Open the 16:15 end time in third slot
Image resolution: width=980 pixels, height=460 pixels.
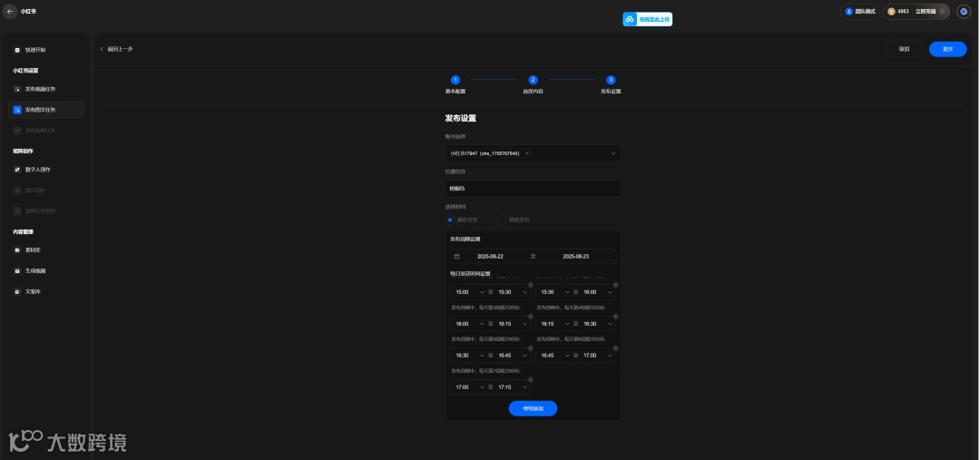pyautogui.click(x=513, y=324)
